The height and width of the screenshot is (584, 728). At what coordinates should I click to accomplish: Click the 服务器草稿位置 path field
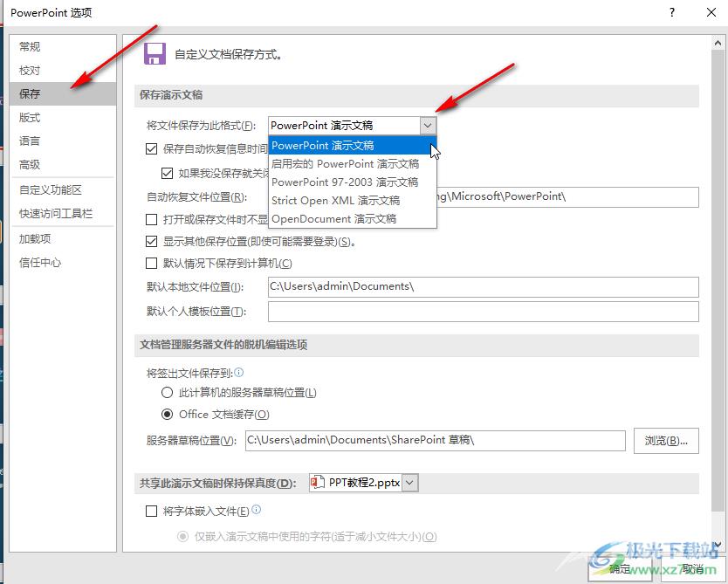point(436,441)
